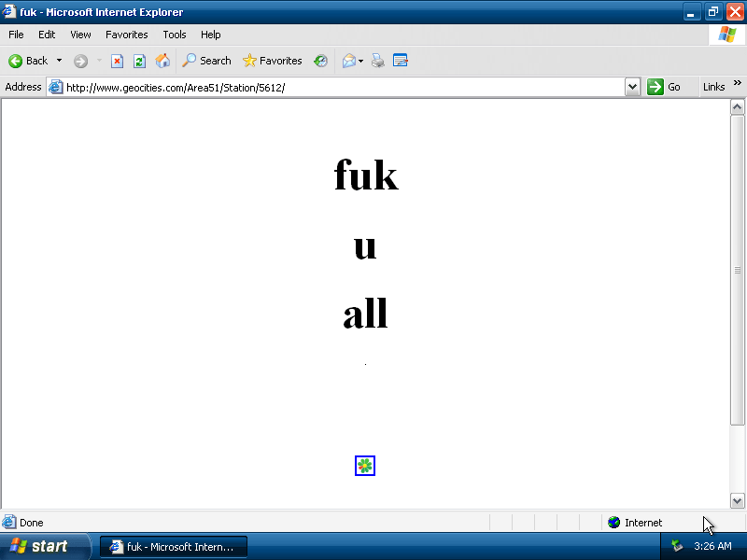
Task: Open the Help menu
Action: pos(211,35)
